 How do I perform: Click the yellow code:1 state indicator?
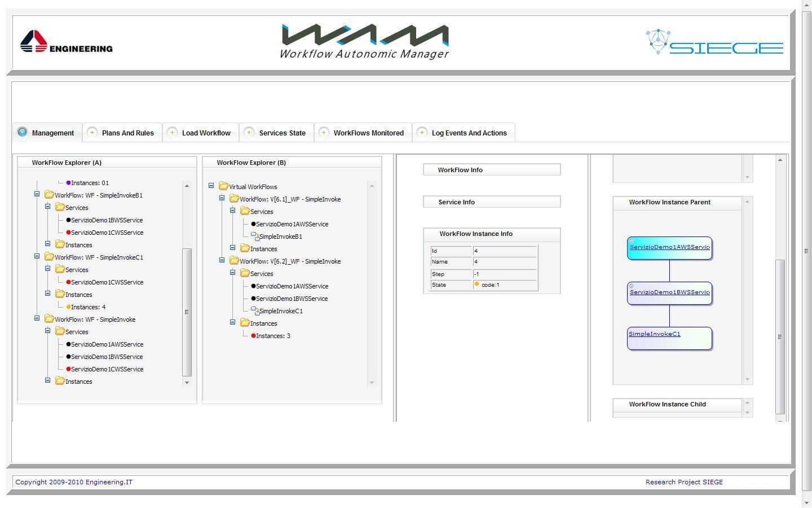(477, 284)
